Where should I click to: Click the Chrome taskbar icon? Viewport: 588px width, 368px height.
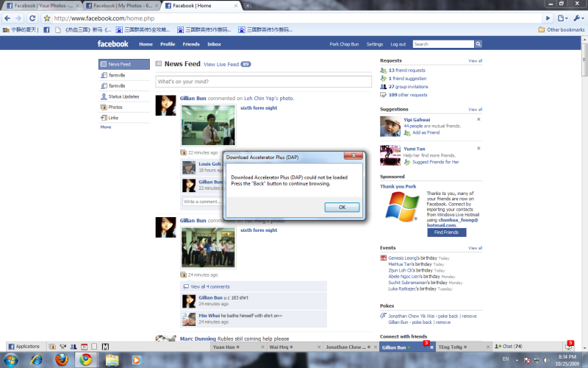[x=86, y=360]
